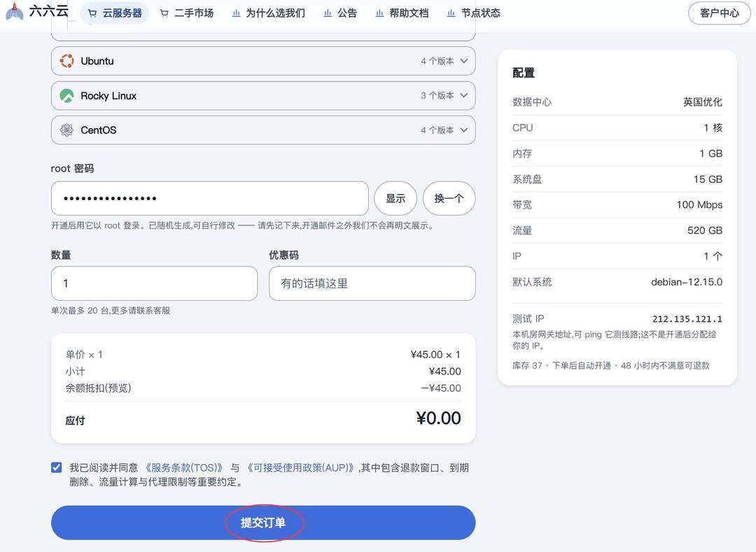Viewport: 756px width, 552px height.
Task: Click cart icon beside 二手市场
Action: pyautogui.click(x=164, y=13)
